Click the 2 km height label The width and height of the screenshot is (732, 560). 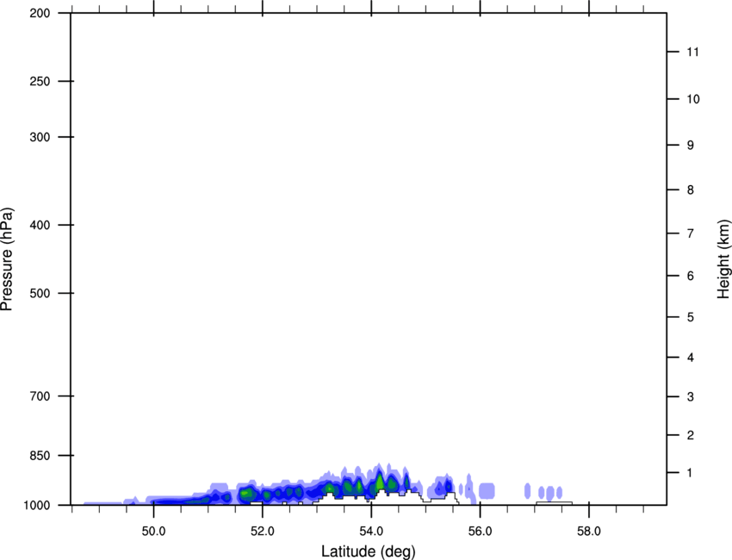tap(691, 435)
